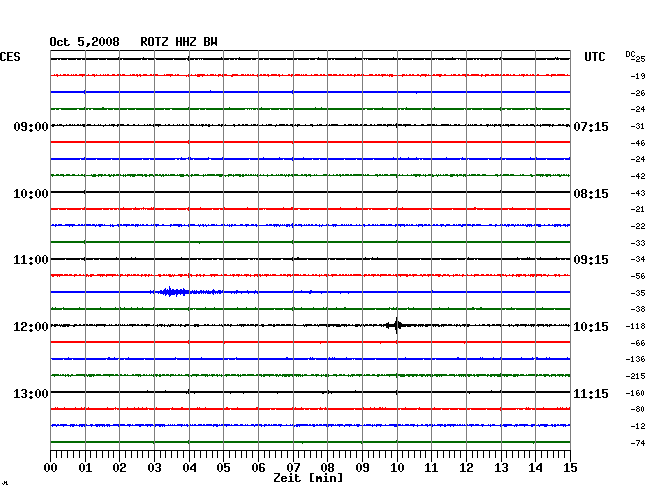The height and width of the screenshot is (494, 650).
Task: Select the 10:00 local time label
Action: [x=31, y=194]
